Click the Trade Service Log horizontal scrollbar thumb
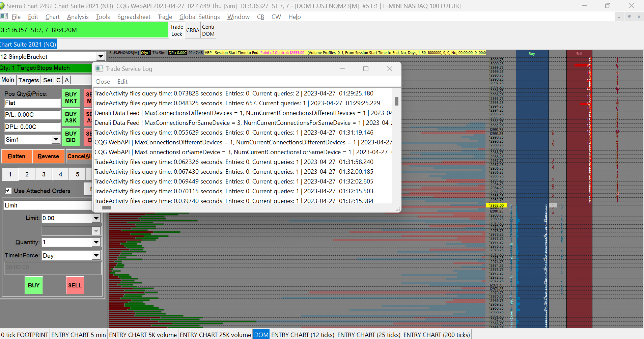 click(x=107, y=207)
